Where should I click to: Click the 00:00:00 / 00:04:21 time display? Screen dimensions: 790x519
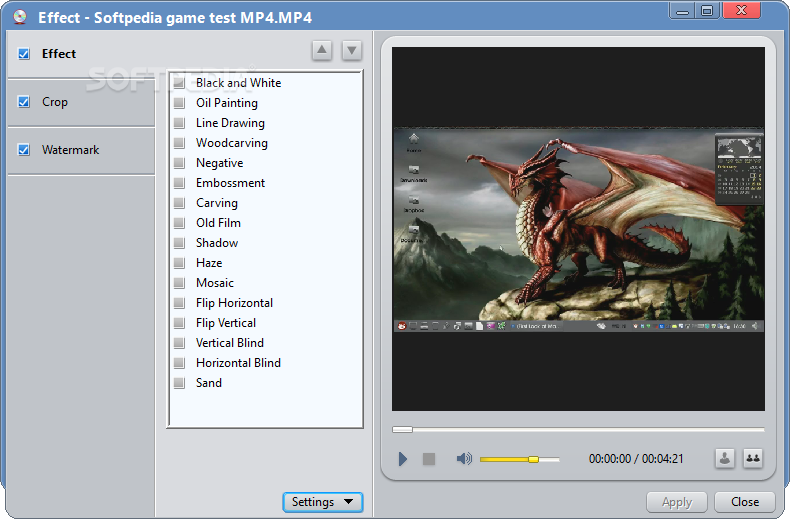coord(636,459)
